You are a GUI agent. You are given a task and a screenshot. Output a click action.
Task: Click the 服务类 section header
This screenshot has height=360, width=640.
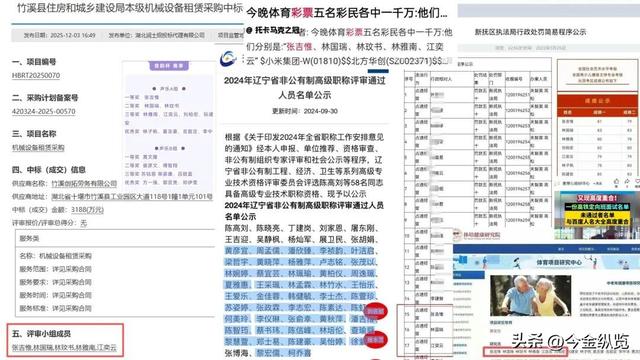(115, 238)
